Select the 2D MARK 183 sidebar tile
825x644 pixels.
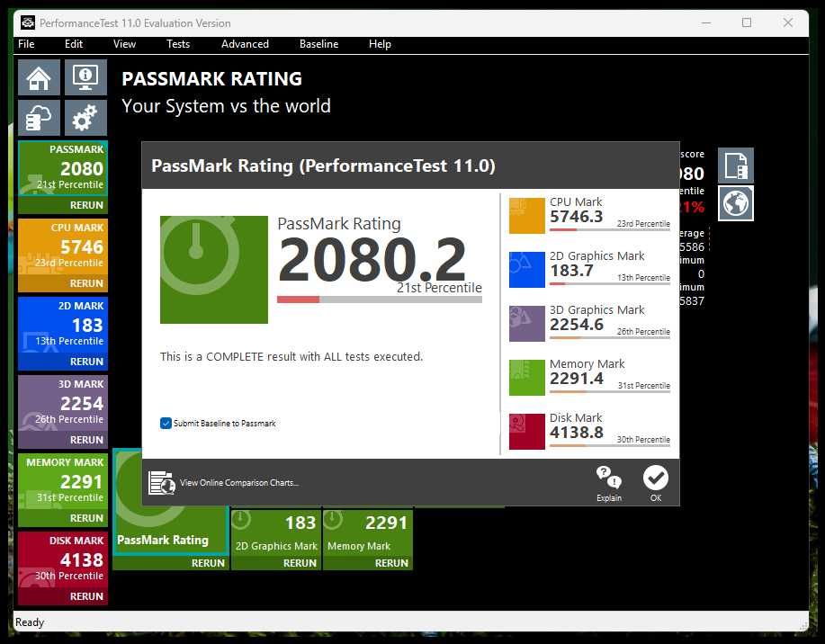(63, 326)
